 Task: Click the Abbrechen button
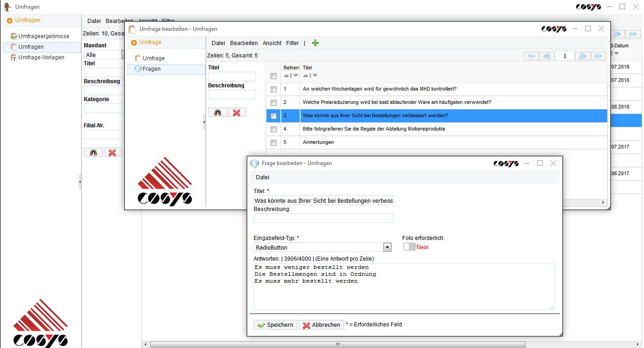click(321, 325)
